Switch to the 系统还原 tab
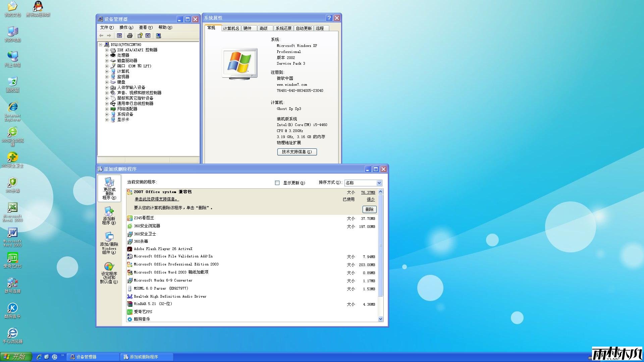 [283, 28]
